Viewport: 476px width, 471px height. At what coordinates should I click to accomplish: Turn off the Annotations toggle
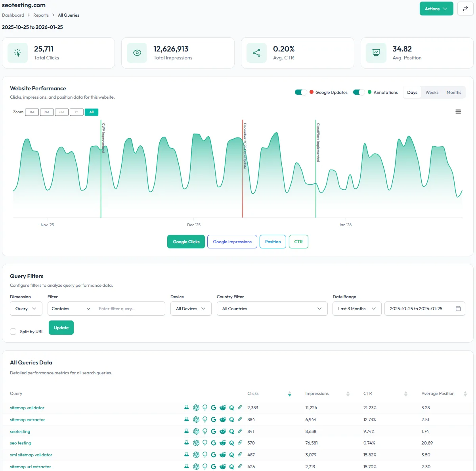tap(359, 92)
